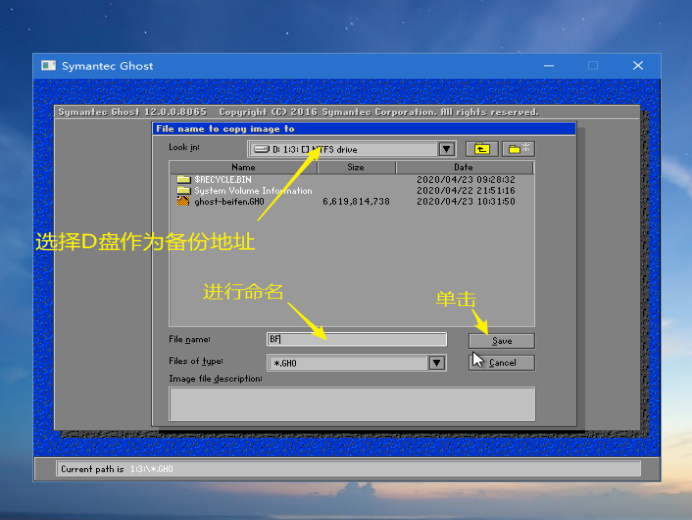Create a new folder icon
Image resolution: width=692 pixels, height=520 pixels.
pos(519,149)
